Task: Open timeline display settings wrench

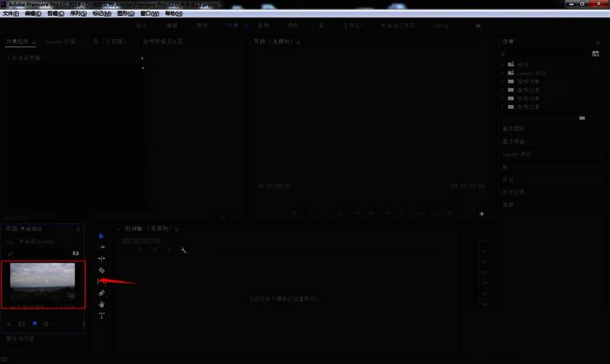Action: 183,251
